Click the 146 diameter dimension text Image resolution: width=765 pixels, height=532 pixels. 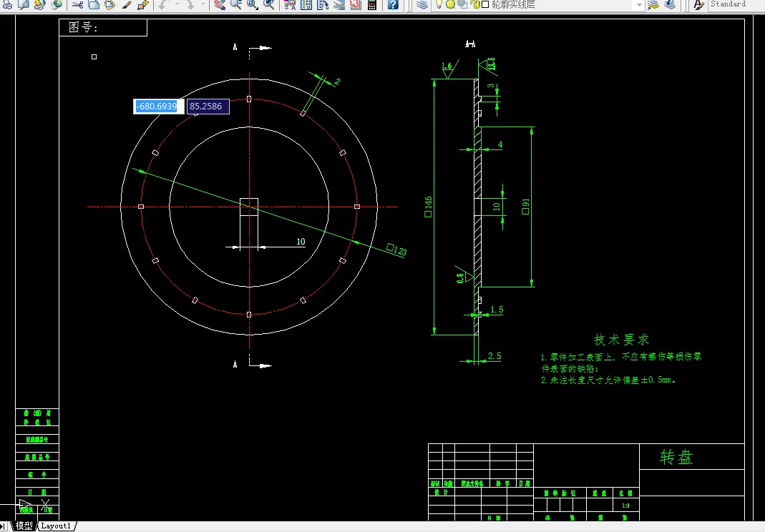[x=429, y=207]
